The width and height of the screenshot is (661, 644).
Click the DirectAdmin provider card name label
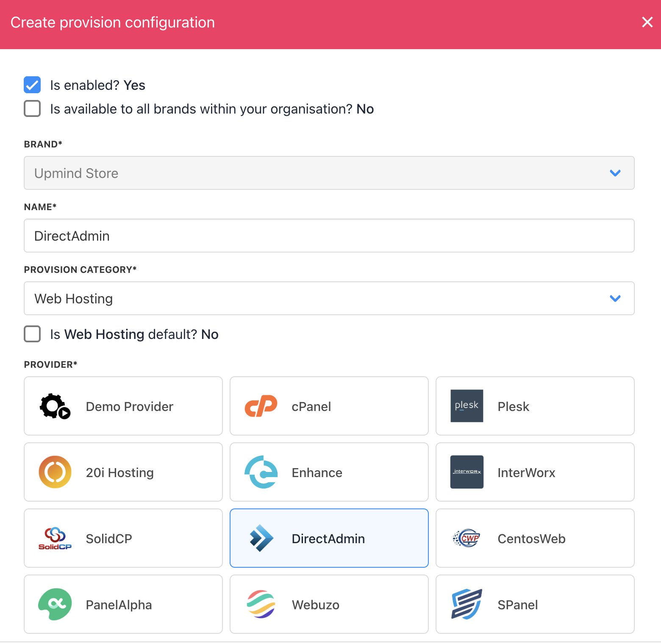[x=328, y=539]
